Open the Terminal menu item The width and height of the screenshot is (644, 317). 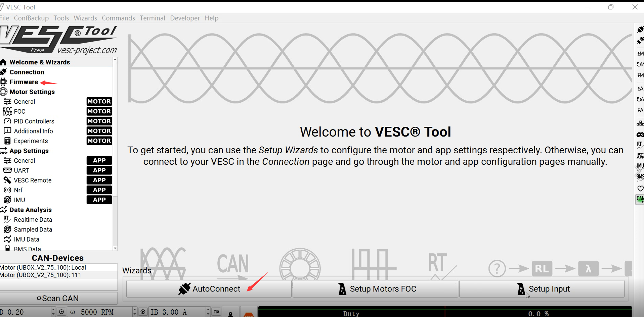pyautogui.click(x=152, y=18)
